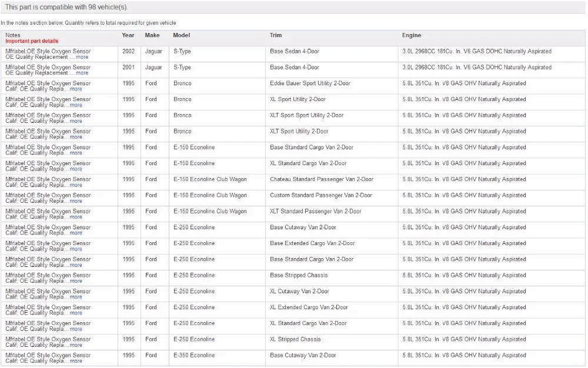588x368 pixels.
Task: Click 'Base Cutaway Van 2-Door' trim in E-250 row
Action: (303, 228)
